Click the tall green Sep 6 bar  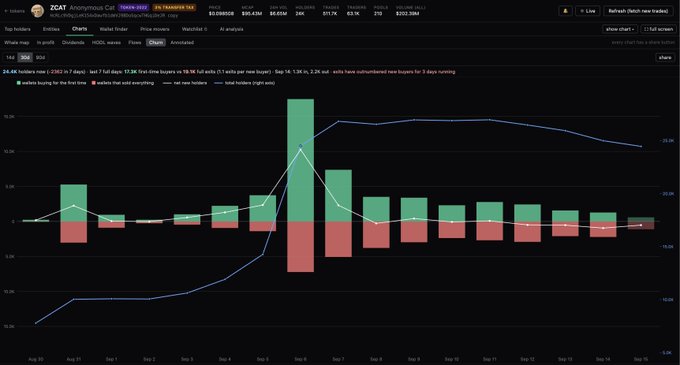coord(301,160)
